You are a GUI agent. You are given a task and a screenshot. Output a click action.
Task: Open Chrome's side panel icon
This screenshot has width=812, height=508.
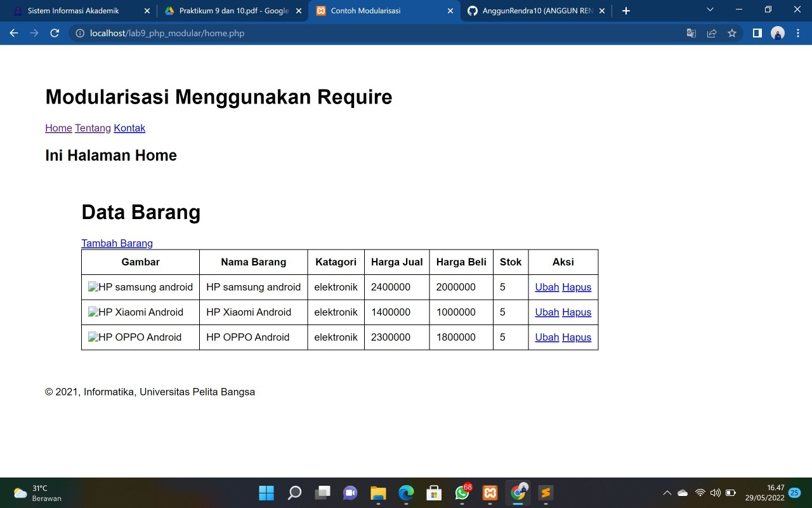tap(757, 33)
